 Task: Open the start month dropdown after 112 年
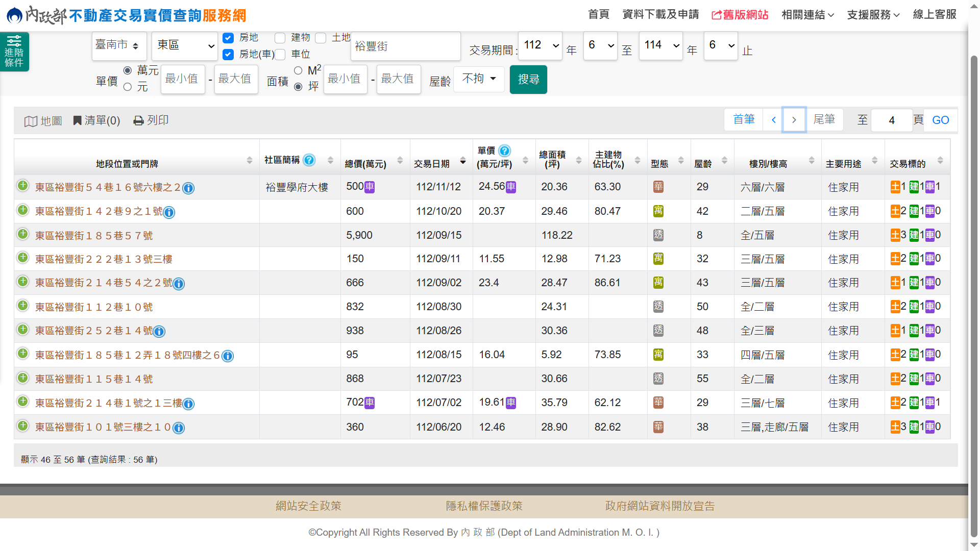point(600,46)
